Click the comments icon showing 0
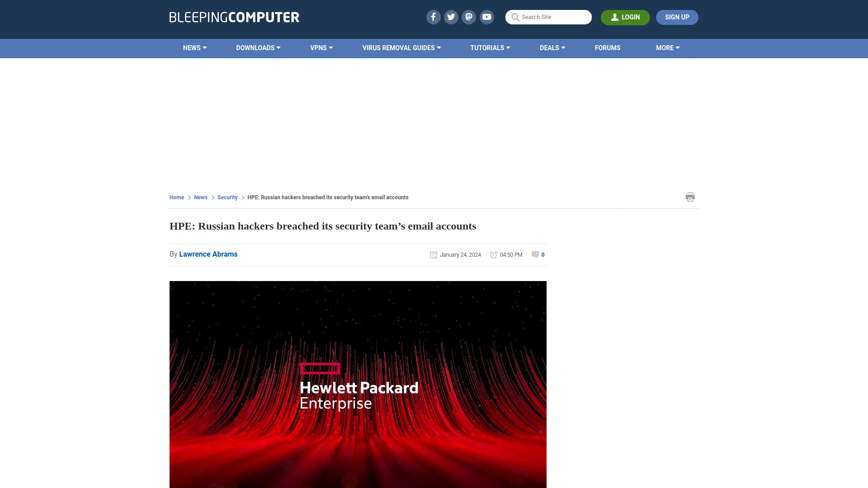The width and height of the screenshot is (868, 488). (x=534, y=254)
